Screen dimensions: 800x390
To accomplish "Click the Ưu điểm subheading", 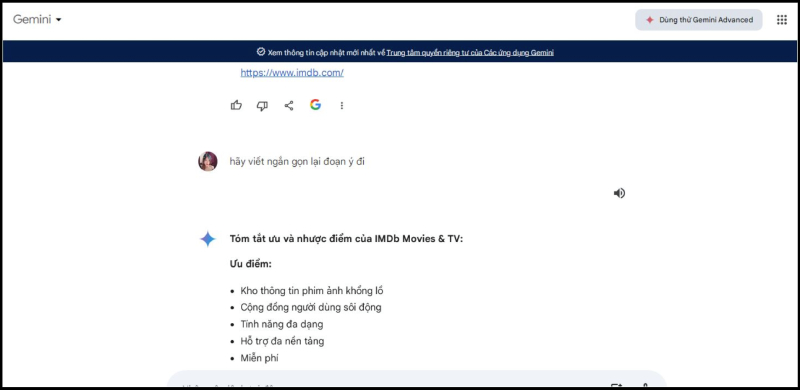I will pos(251,264).
